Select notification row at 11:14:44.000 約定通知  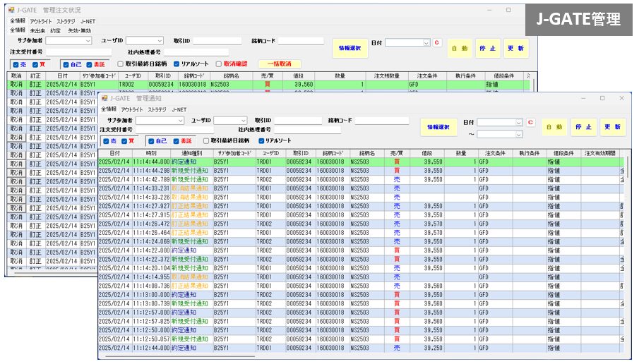[361, 162]
